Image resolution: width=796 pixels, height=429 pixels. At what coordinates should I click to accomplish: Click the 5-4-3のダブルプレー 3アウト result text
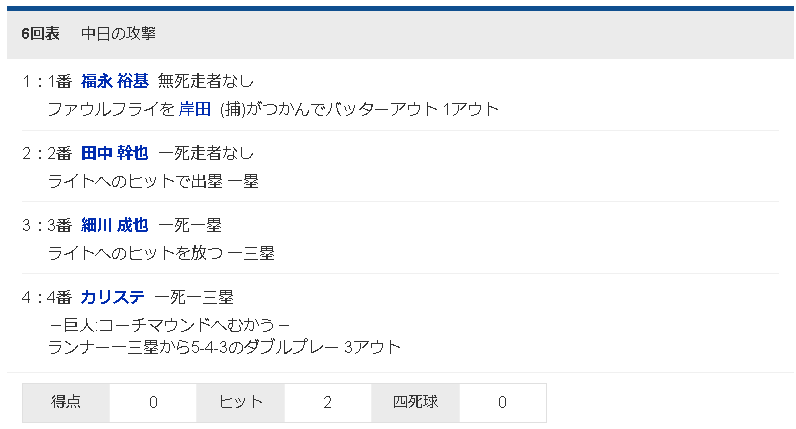[x=300, y=347]
